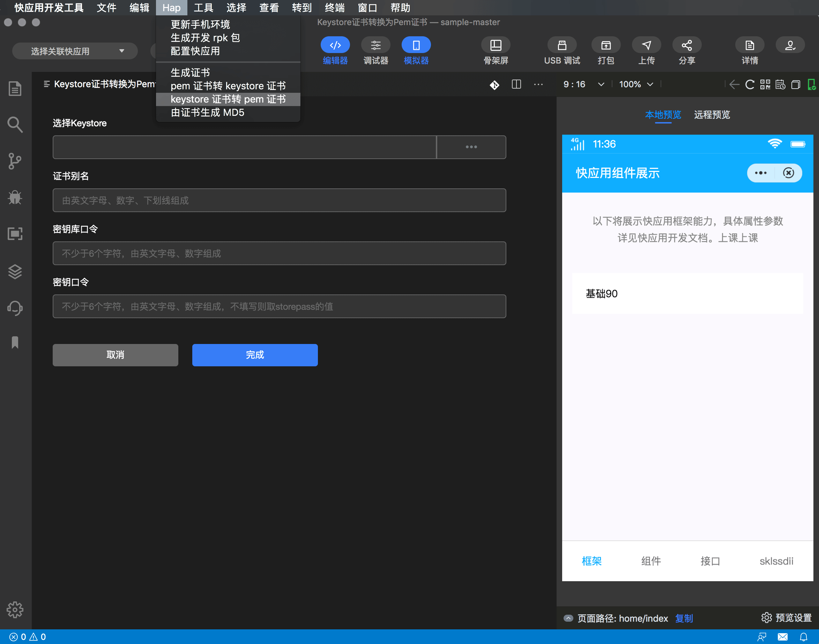Switch to the 编辑器 view
Viewport: 819px width, 644px height.
point(335,50)
